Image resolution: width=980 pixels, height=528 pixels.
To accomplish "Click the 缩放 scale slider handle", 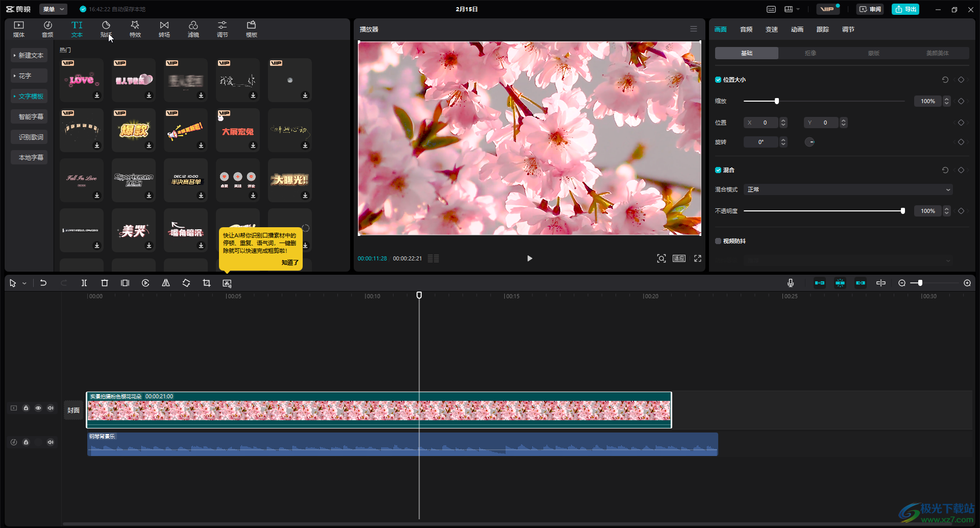I will (777, 101).
